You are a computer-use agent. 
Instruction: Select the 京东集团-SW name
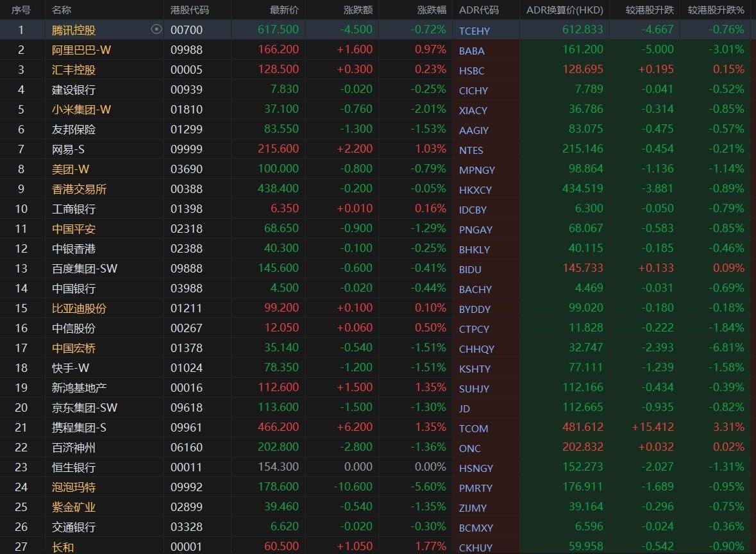[x=85, y=408]
